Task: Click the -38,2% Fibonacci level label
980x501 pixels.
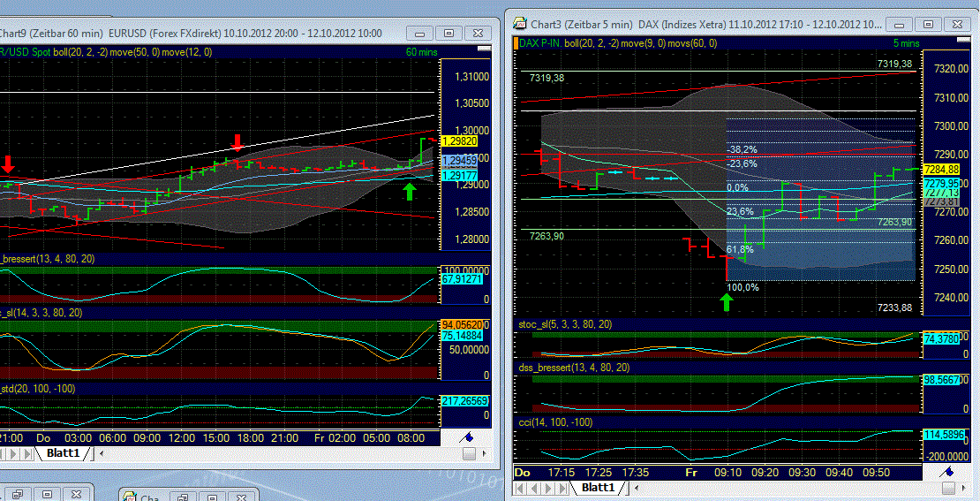Action: (742, 150)
